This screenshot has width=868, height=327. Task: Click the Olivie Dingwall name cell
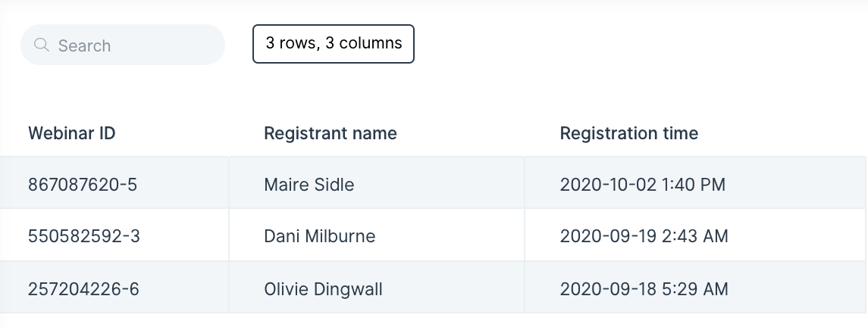(x=377, y=287)
